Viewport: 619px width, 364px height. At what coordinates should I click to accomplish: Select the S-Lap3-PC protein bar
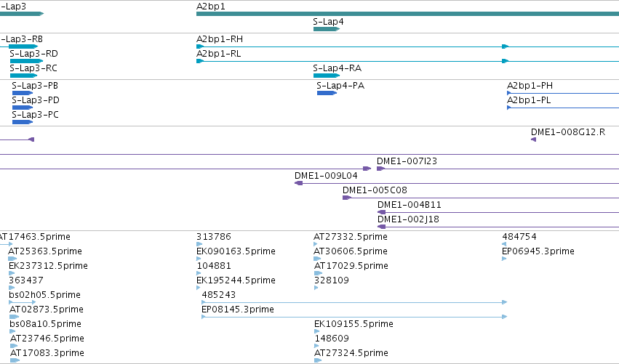[x=23, y=122]
